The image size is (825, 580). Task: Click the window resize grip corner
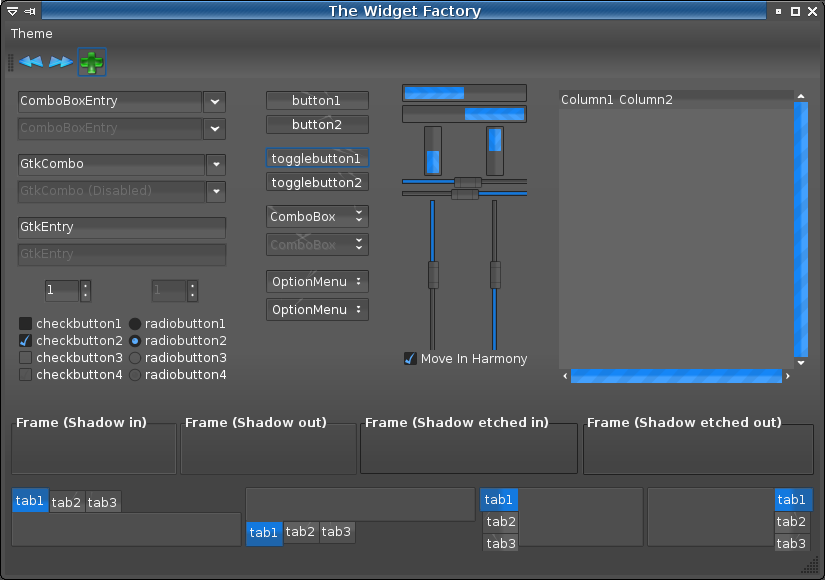(810, 566)
